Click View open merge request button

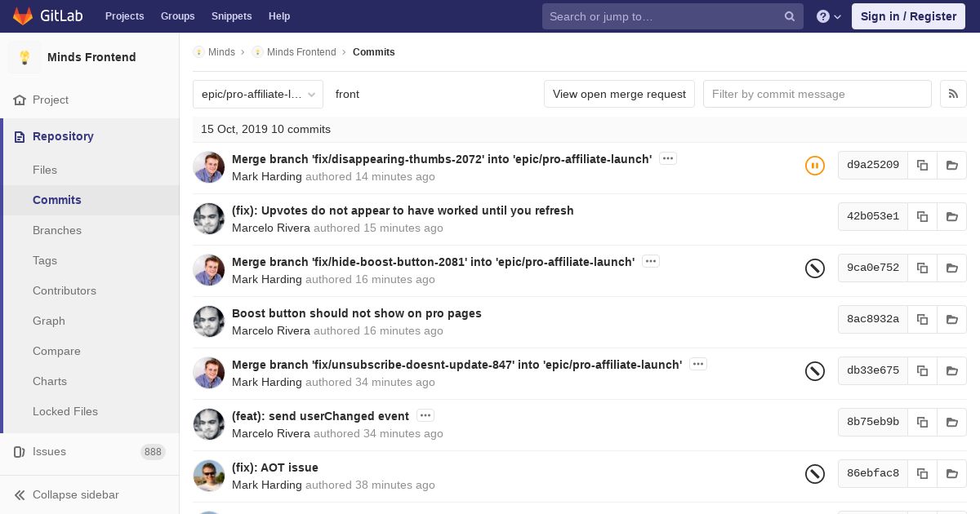tap(619, 94)
